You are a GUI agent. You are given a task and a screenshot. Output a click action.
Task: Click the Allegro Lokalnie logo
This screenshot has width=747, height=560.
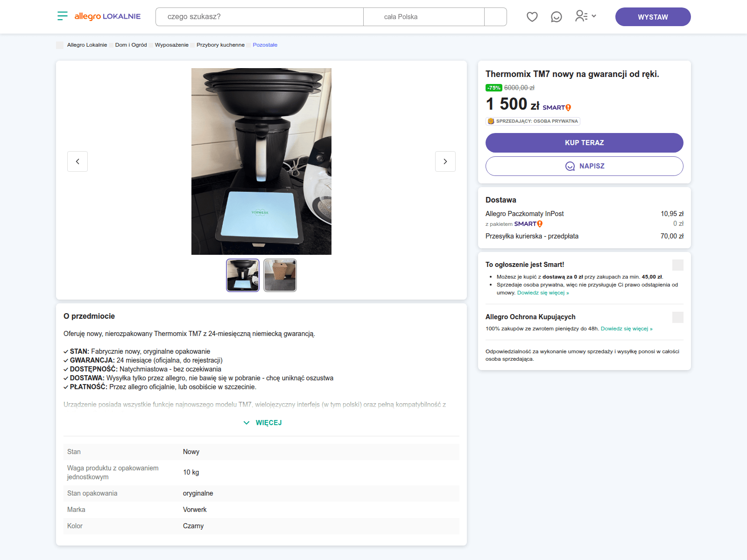(107, 16)
